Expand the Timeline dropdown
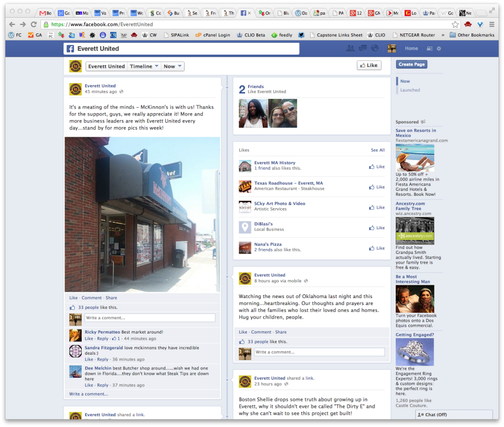Screen dimensions: 504x427 tap(144, 66)
